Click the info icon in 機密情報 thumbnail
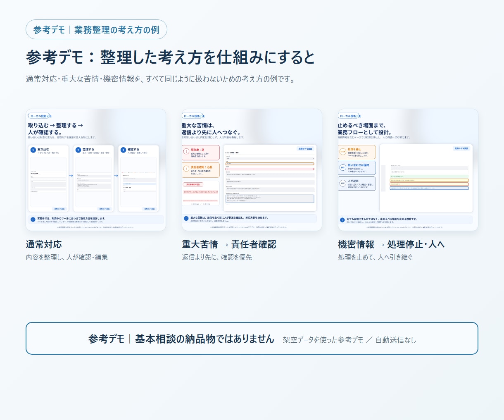Image resolution: width=504 pixels, height=420 pixels. [x=342, y=220]
